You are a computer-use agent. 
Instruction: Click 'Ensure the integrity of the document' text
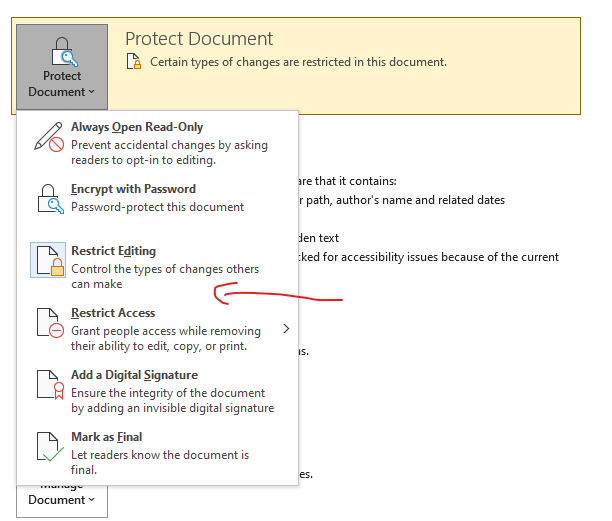(x=168, y=393)
